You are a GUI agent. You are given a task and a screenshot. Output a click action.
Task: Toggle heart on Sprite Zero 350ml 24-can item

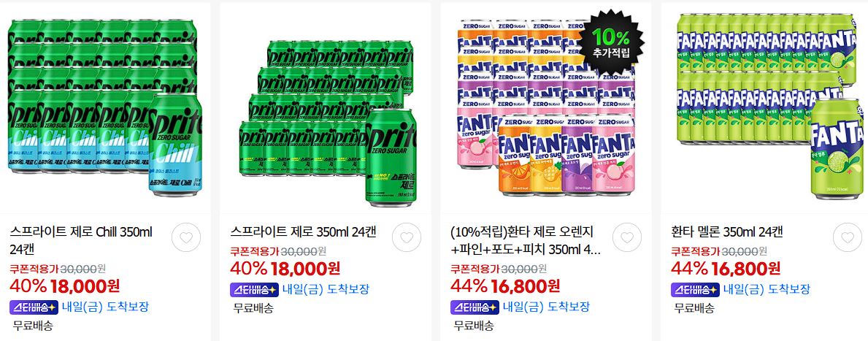coord(407,238)
